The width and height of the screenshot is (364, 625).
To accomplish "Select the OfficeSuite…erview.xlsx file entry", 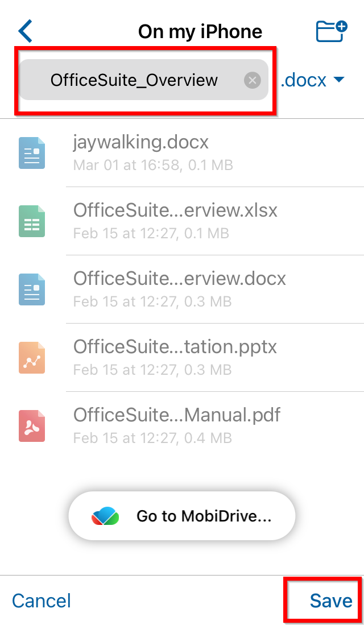I will (x=182, y=221).
